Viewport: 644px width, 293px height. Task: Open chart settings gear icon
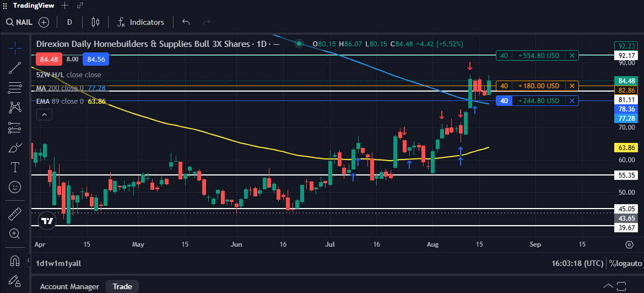629,245
